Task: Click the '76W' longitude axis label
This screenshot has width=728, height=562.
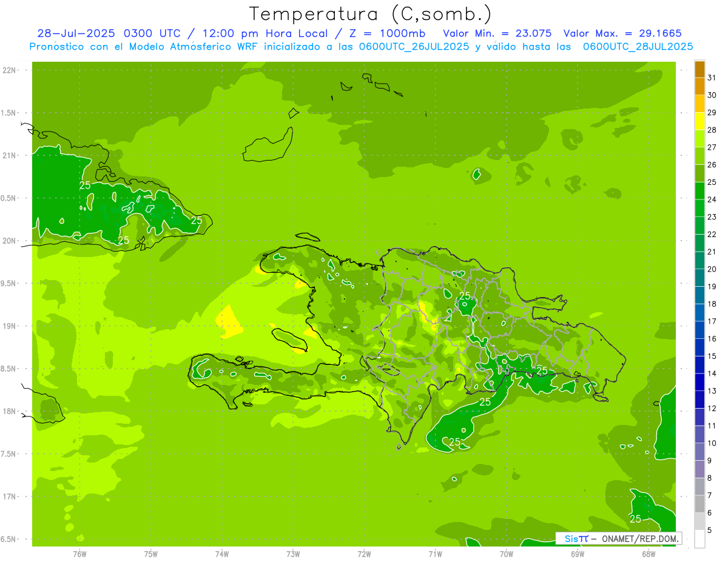Action: point(79,554)
